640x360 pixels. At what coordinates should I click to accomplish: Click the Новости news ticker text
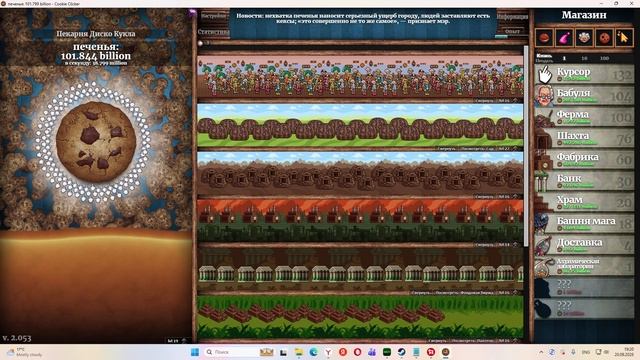click(363, 18)
